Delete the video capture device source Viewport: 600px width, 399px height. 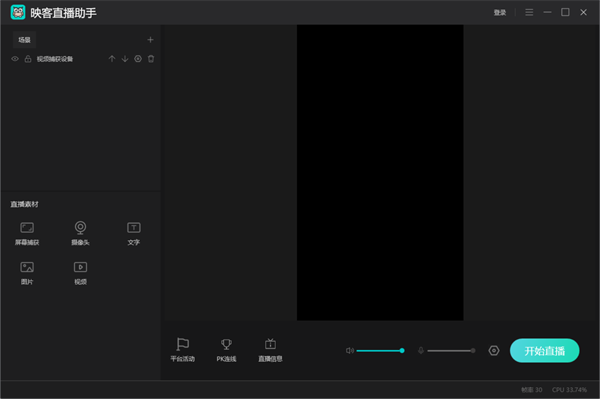[x=151, y=59]
